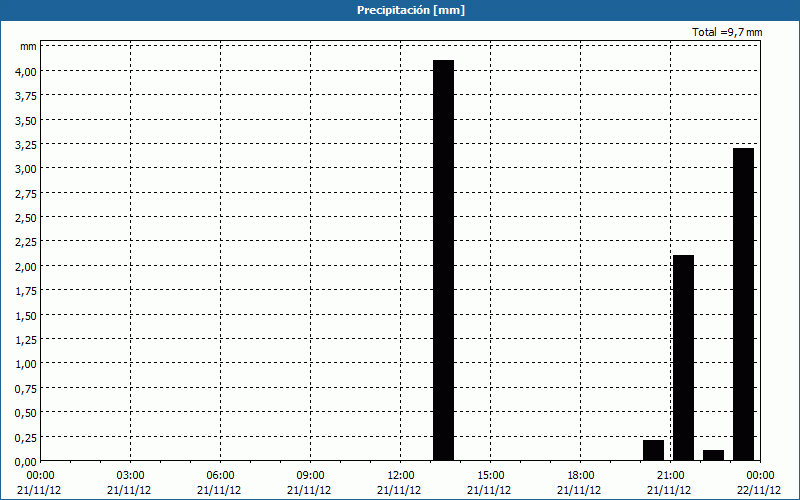This screenshot has height=500, width=800.
Task: Click the 2,75 y-axis label
Action: pos(26,193)
